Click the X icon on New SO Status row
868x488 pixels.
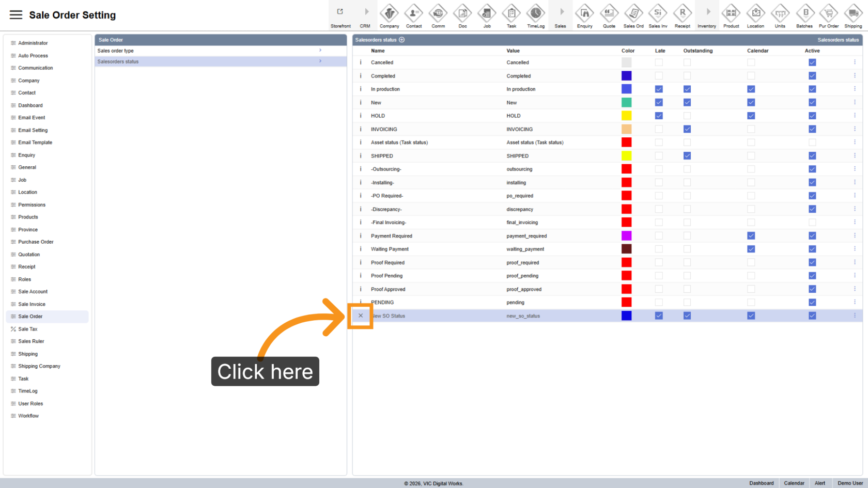point(361,316)
